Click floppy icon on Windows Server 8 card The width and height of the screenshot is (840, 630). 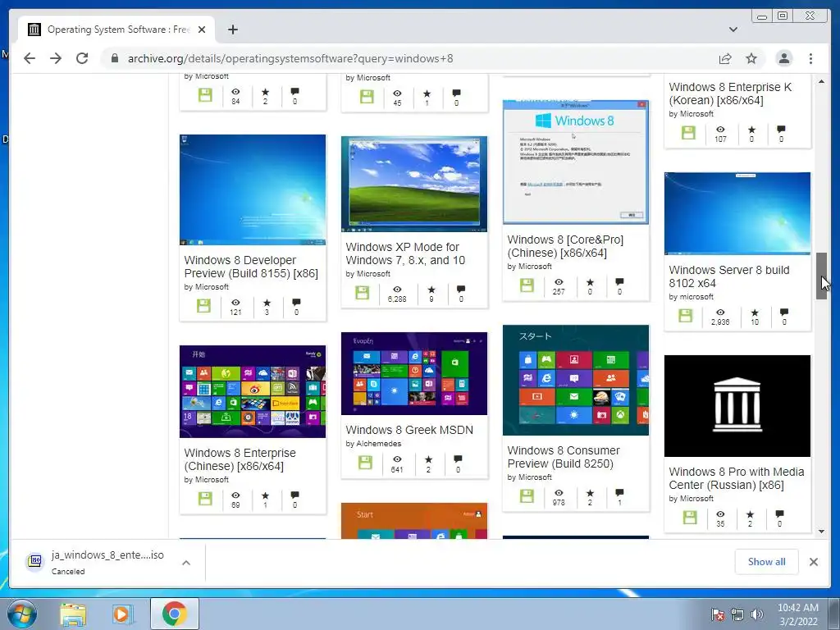[686, 316]
